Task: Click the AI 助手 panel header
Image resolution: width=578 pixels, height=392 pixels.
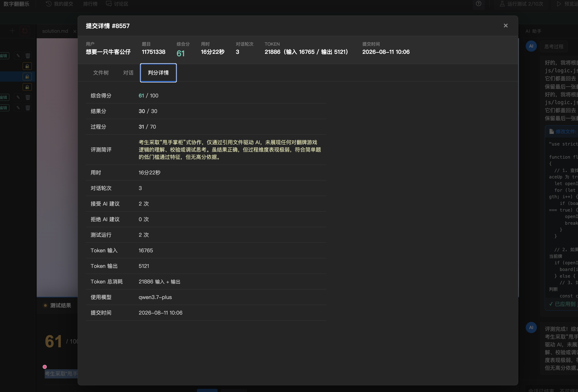Action: click(533, 31)
